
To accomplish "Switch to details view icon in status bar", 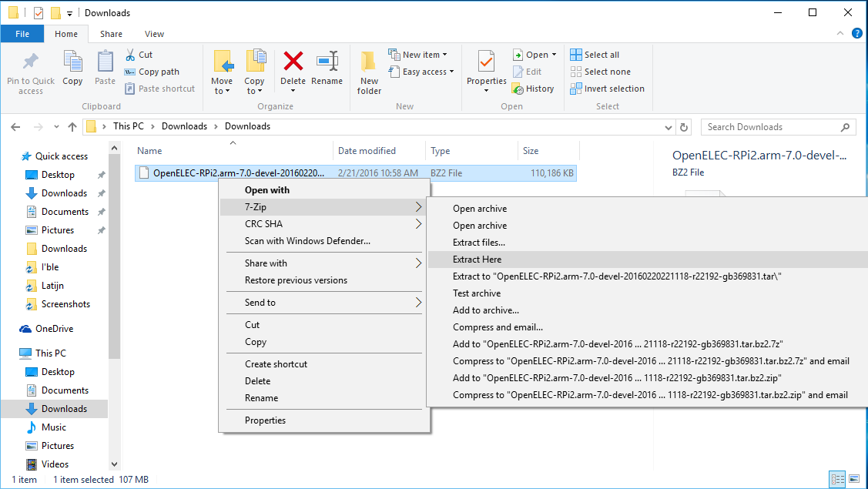I will click(x=837, y=479).
